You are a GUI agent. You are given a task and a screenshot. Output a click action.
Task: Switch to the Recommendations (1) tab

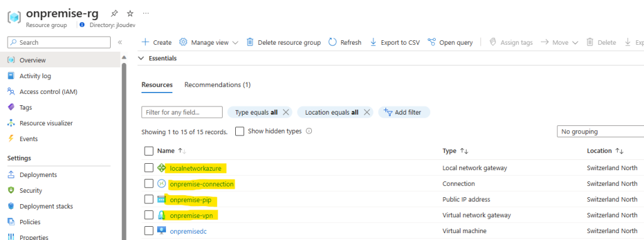coord(217,85)
